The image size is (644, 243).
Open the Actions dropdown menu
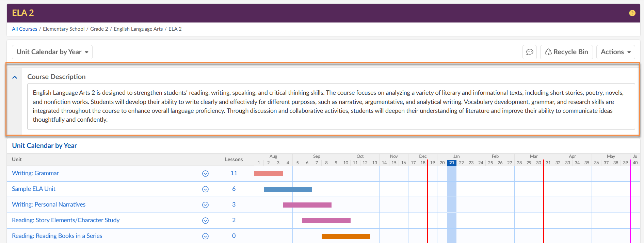point(615,52)
